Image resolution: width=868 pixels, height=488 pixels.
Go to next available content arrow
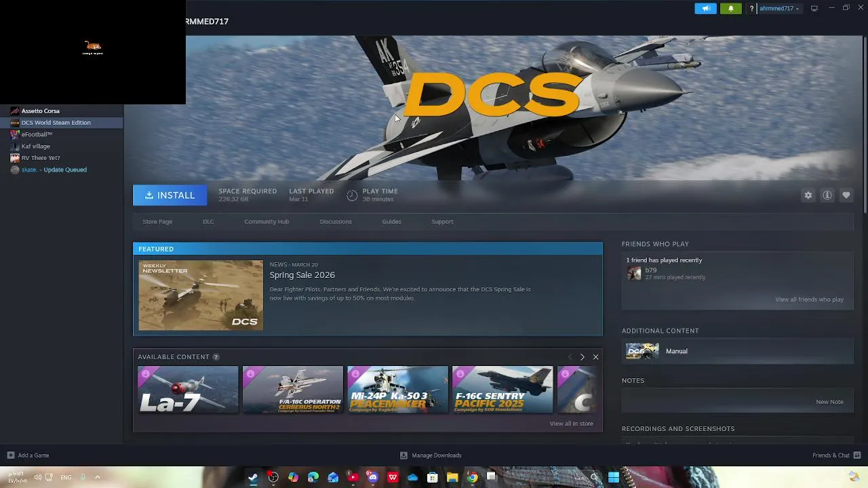point(582,357)
